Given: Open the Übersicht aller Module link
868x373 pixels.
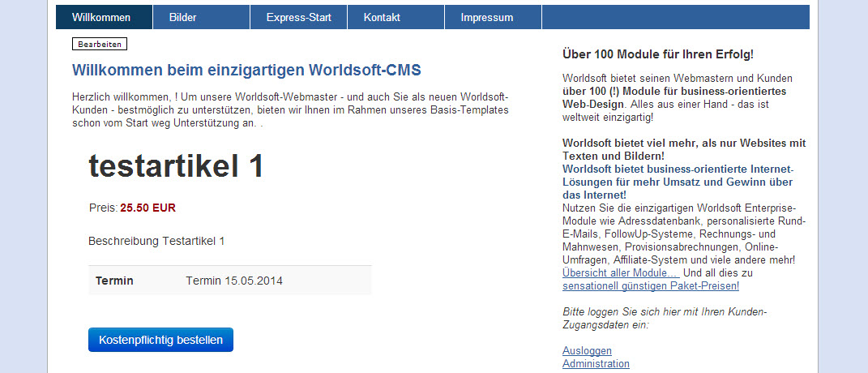Looking at the screenshot, I should point(621,272).
